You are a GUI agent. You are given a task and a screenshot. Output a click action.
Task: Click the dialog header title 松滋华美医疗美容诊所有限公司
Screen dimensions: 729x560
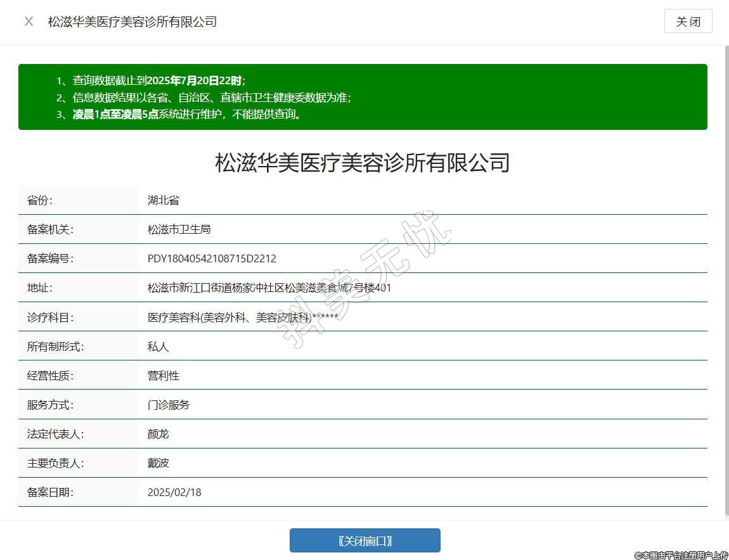tap(132, 22)
